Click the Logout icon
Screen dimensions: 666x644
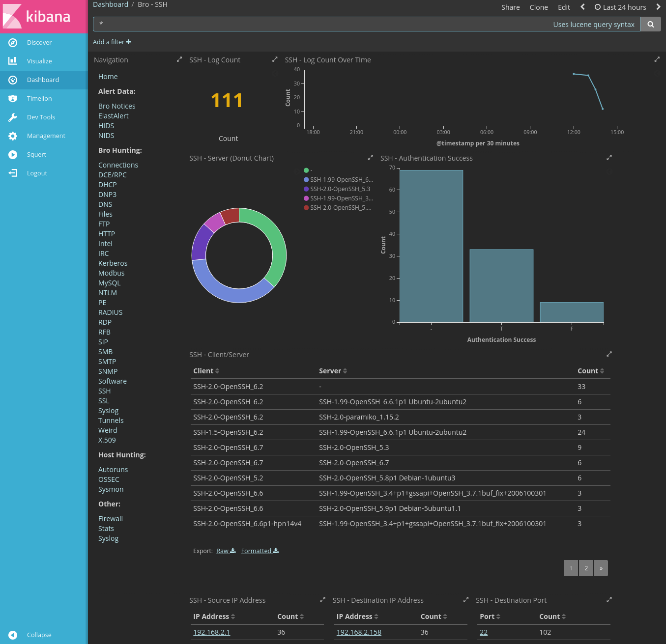tap(13, 173)
